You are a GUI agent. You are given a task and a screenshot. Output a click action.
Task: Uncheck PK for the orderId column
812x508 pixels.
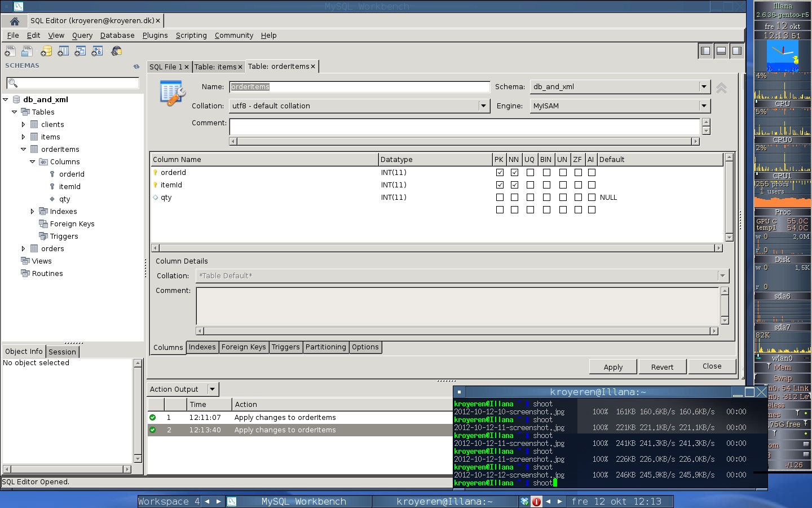click(500, 173)
